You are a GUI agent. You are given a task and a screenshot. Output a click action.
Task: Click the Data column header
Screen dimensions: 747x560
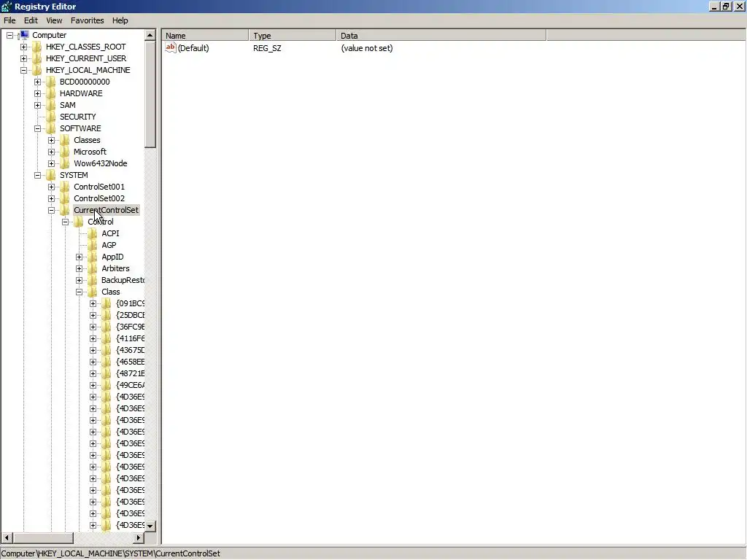(441, 36)
